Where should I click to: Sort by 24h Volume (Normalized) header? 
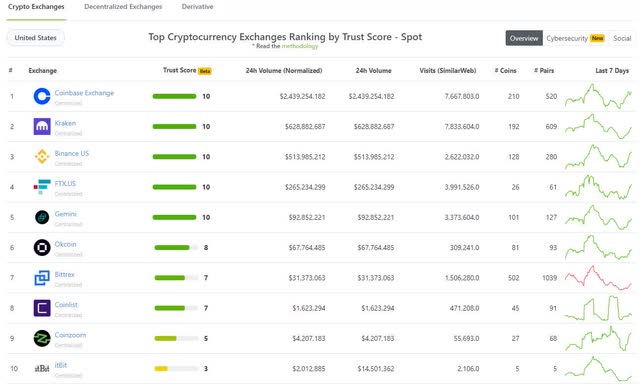click(284, 71)
